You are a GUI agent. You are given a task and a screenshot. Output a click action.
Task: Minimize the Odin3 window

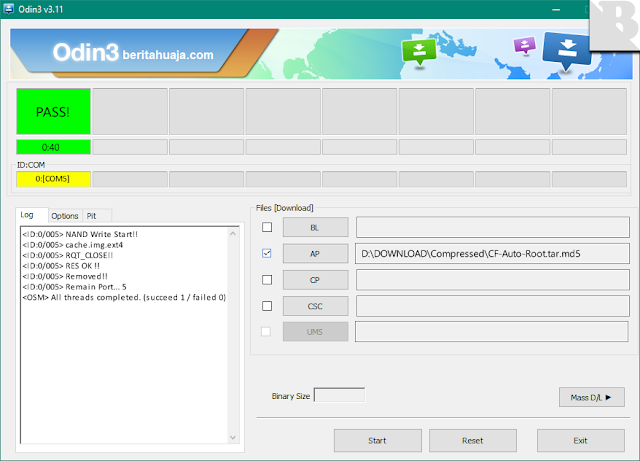(556, 9)
